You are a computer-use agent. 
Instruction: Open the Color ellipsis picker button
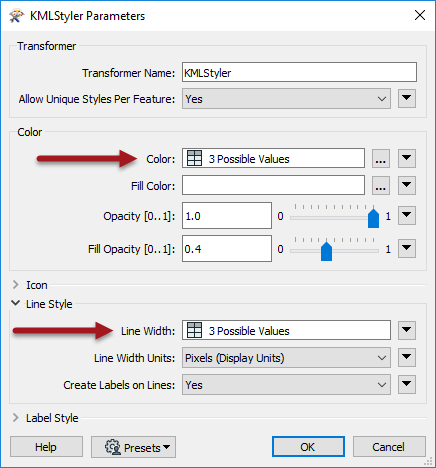[x=381, y=158]
